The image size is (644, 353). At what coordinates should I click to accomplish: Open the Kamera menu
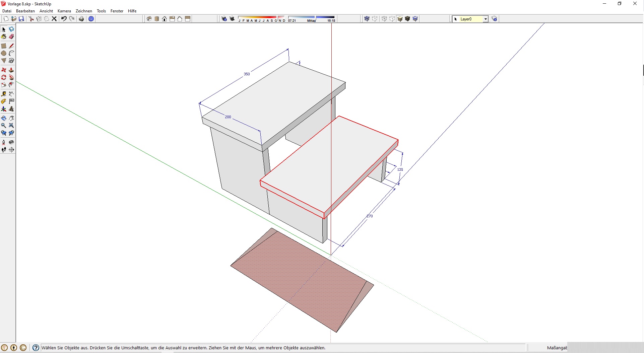pos(64,11)
